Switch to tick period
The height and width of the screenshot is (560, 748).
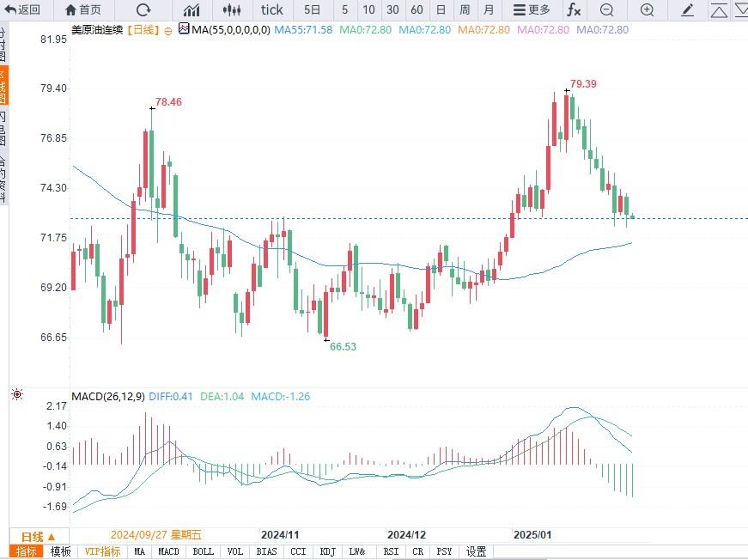(x=272, y=9)
